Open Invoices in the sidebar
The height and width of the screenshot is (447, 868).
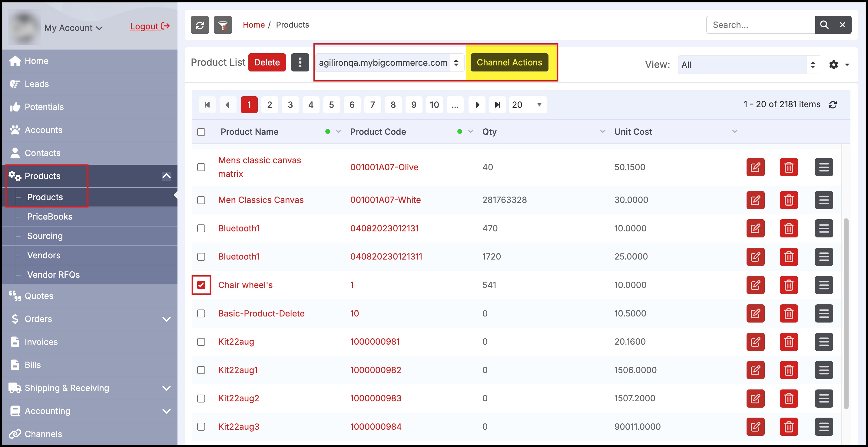(x=41, y=342)
